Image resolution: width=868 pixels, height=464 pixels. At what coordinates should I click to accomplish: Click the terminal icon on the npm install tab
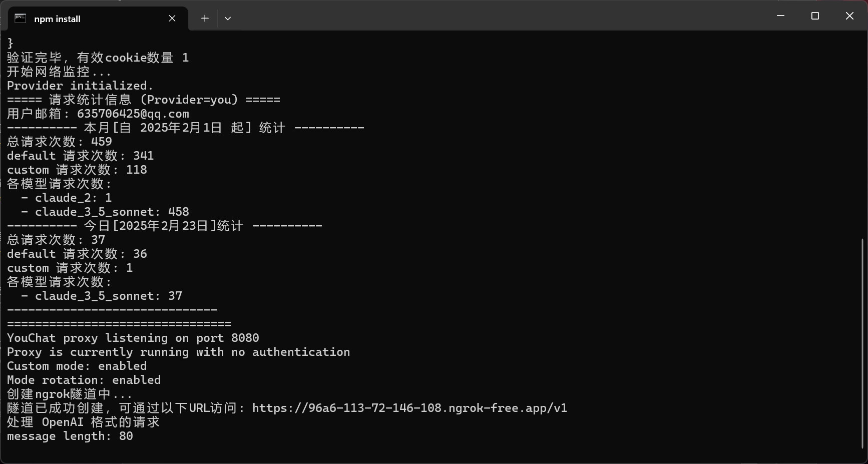click(x=20, y=19)
